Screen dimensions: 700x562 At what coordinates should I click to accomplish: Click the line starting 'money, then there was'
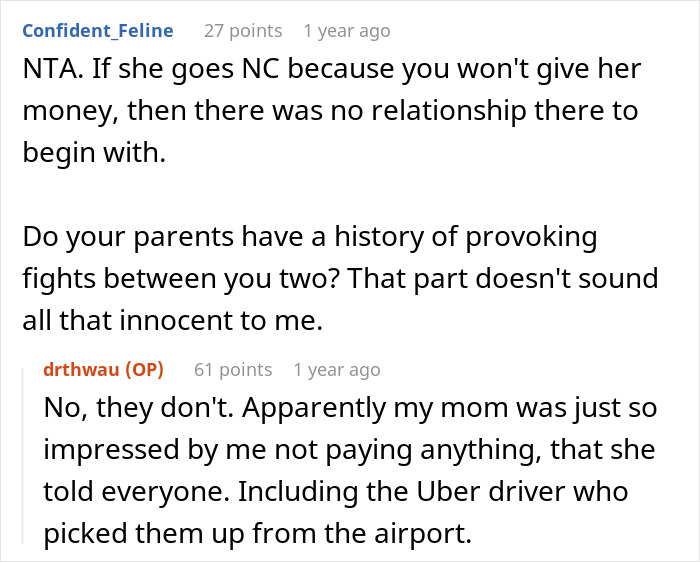(x=330, y=112)
